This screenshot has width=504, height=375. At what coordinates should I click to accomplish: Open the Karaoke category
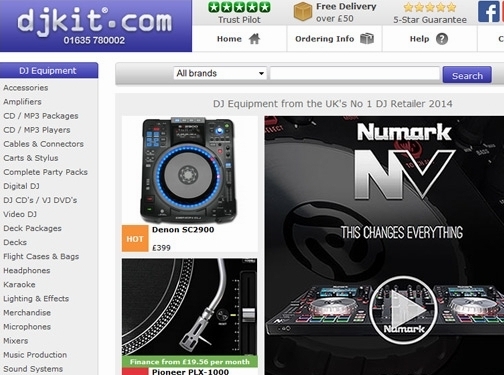point(19,284)
